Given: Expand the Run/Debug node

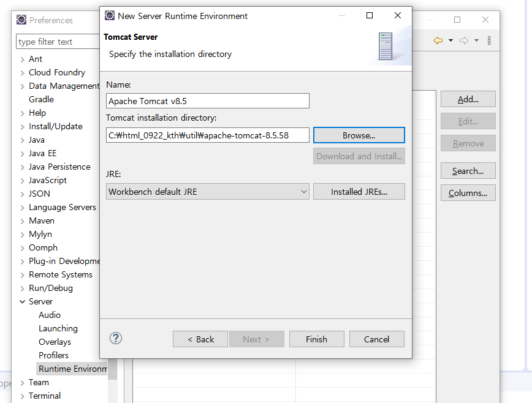Looking at the screenshot, I should [x=23, y=288].
